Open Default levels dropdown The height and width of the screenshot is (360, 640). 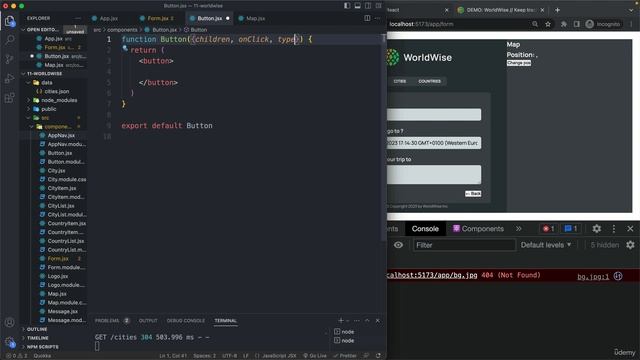[x=546, y=245]
